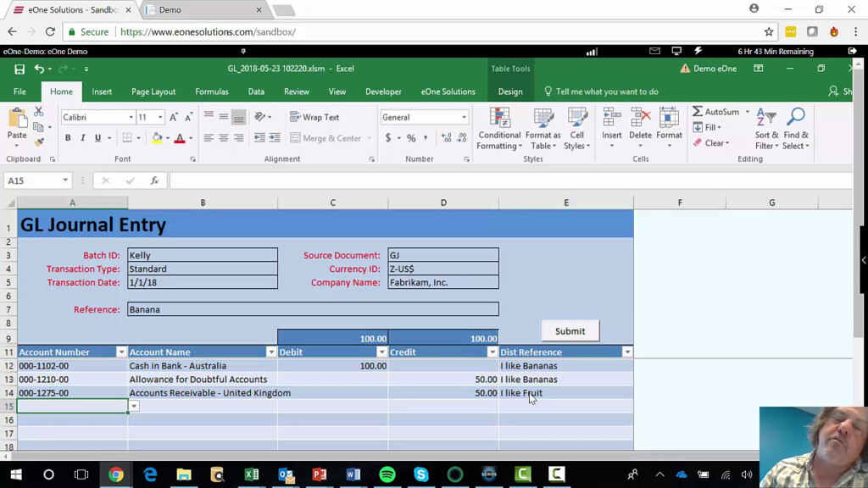The image size is (868, 488).
Task: Open Credit column filter dropdown
Action: [492, 352]
